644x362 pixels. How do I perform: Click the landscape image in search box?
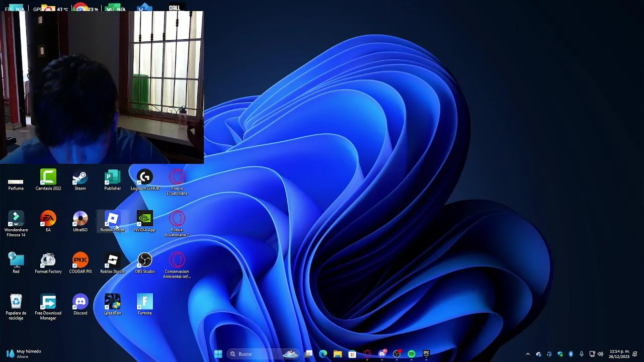[291, 354]
